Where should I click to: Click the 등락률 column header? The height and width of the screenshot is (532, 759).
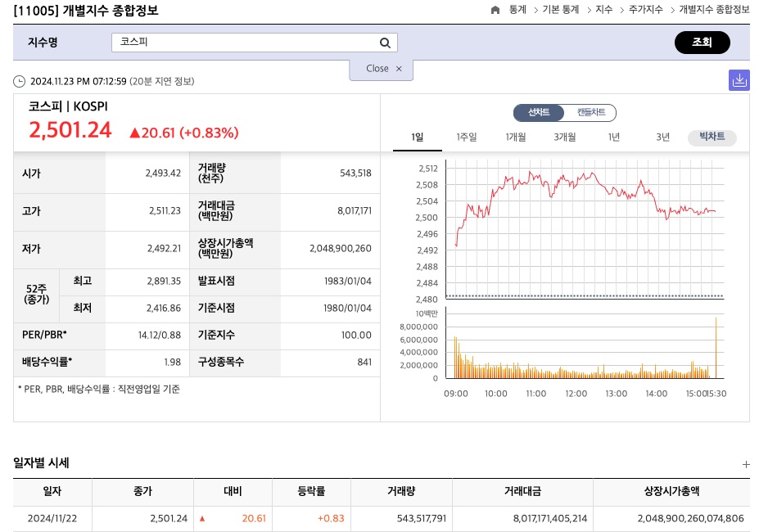click(x=311, y=491)
